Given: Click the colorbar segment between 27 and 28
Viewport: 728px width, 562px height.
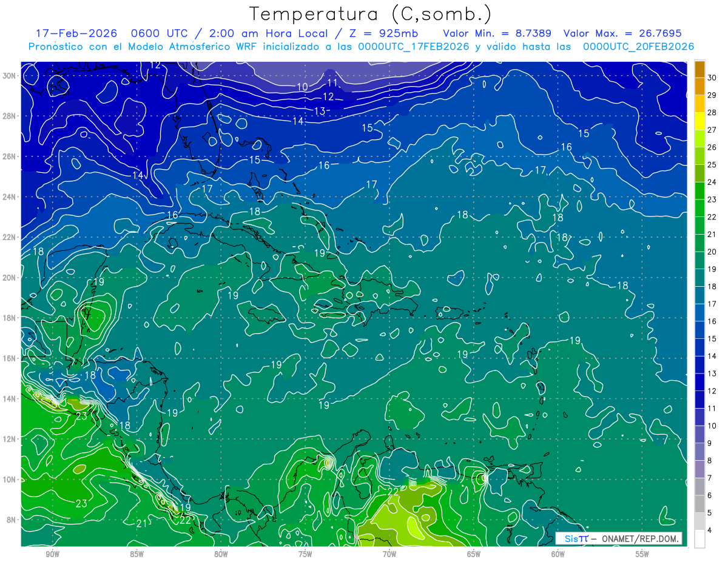Looking at the screenshot, I should (x=699, y=121).
